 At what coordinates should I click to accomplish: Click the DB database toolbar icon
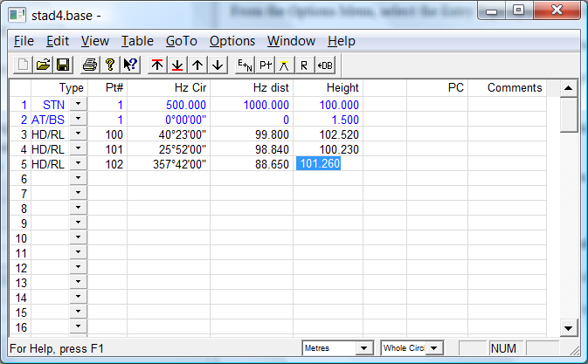325,65
